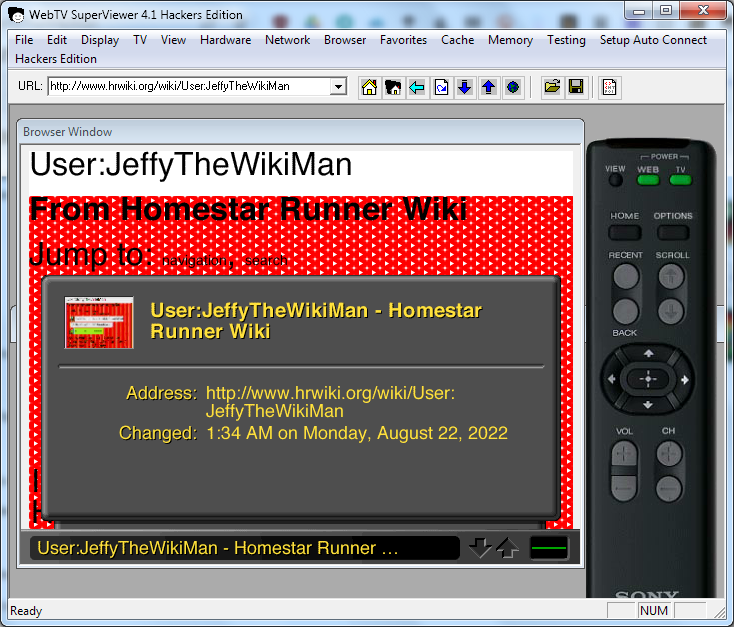Click the BACK round button on remote
Screen dimensions: 734x627
point(626,311)
